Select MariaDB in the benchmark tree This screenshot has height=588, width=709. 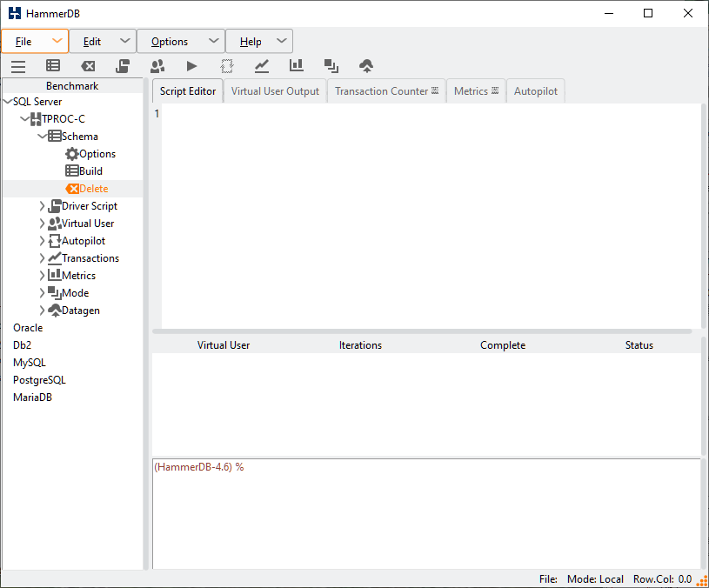pyautogui.click(x=32, y=398)
